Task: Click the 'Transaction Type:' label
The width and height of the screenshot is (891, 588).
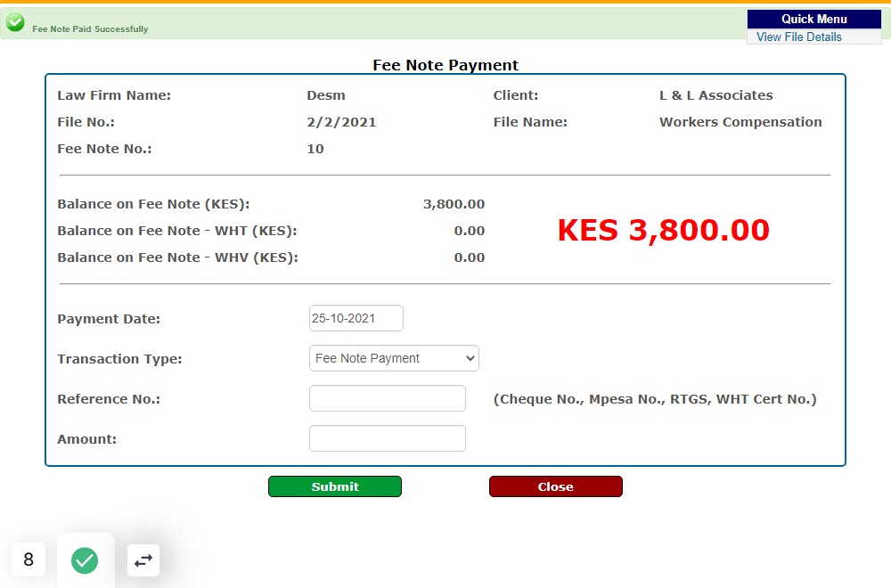Action: [120, 359]
